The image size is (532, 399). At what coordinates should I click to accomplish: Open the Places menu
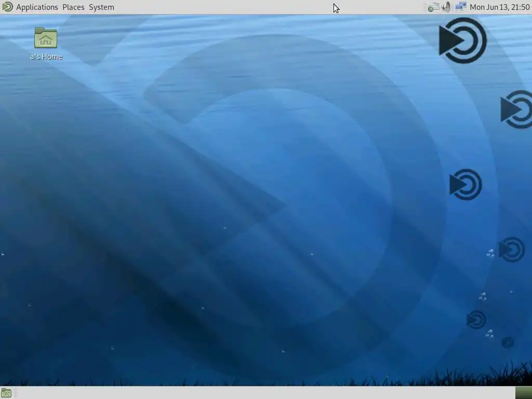click(x=73, y=7)
